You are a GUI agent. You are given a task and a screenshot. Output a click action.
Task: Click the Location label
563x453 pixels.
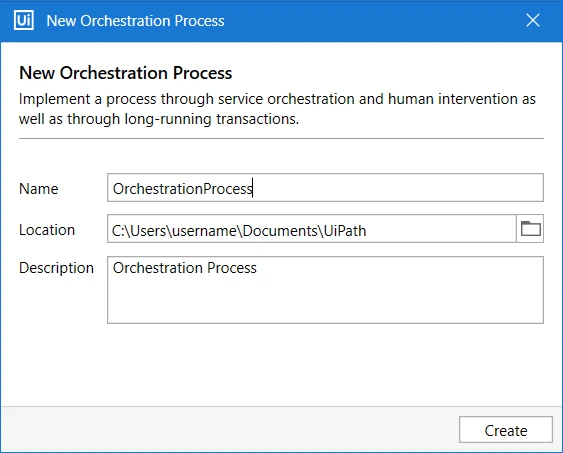click(47, 230)
